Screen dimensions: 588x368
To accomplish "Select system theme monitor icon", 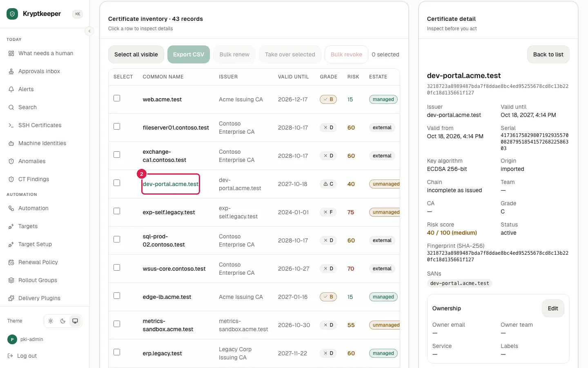I will (x=75, y=321).
